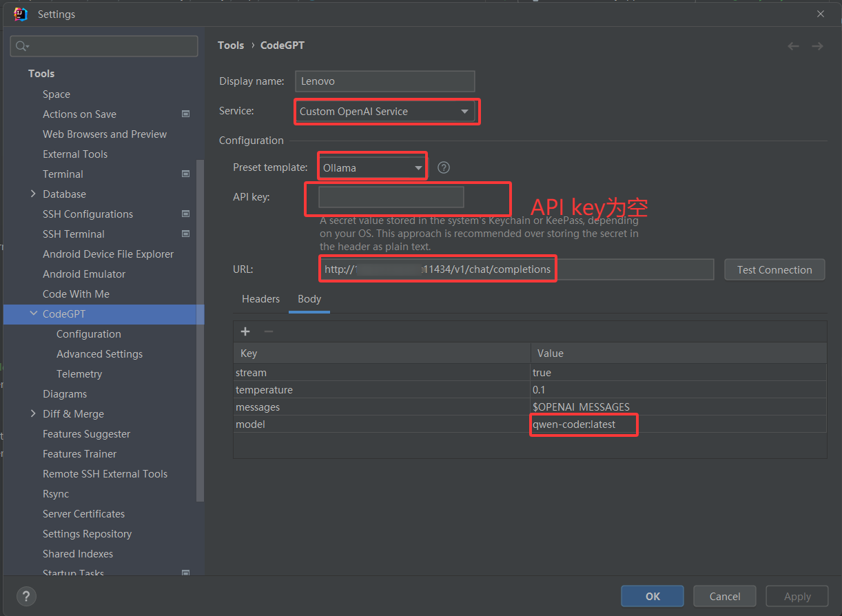Screen dimensions: 842x616
Task: Open Advanced Settings under CodeGPT
Action: pos(100,353)
